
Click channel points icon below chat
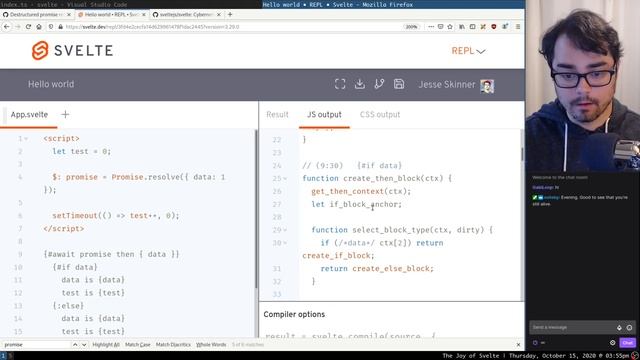[x=536, y=343]
